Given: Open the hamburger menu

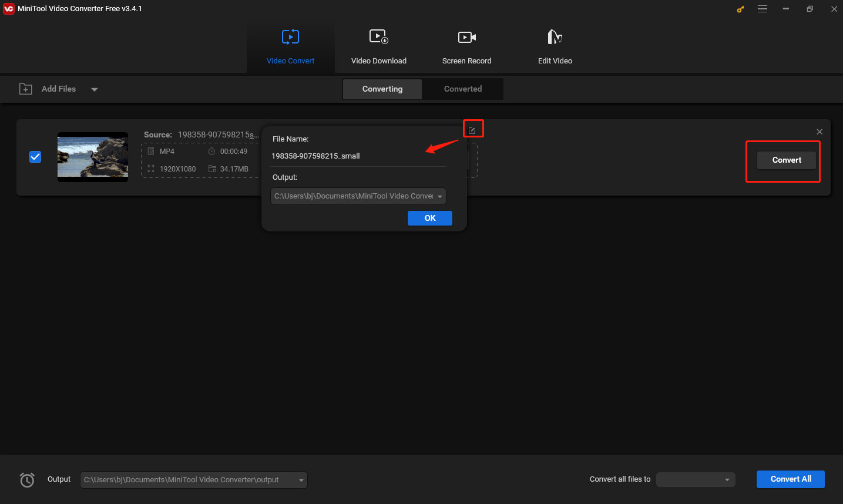Looking at the screenshot, I should [x=763, y=9].
